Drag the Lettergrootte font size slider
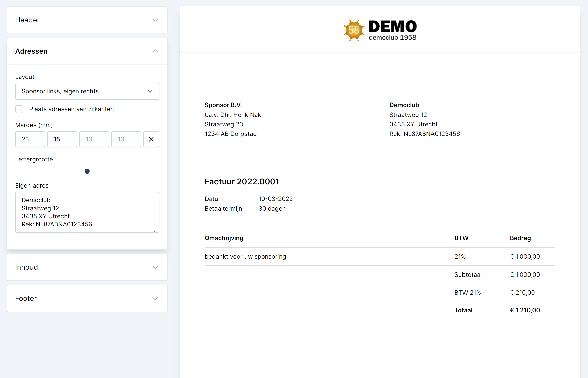 87,171
